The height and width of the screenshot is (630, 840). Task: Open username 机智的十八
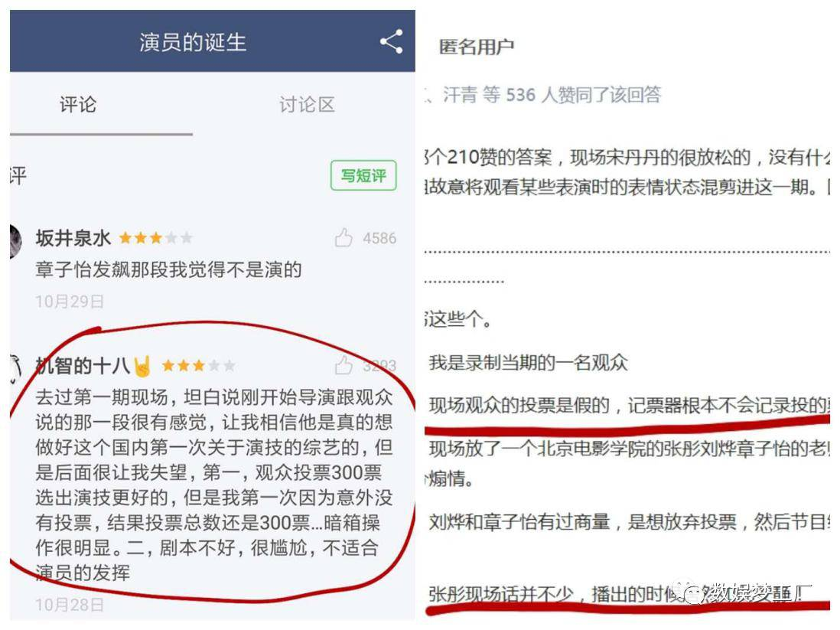pyautogui.click(x=83, y=366)
